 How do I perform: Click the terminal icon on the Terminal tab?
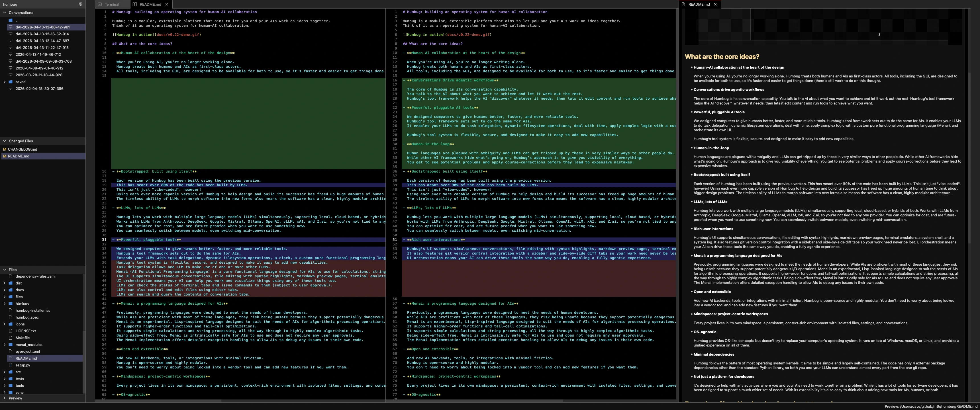point(100,4)
